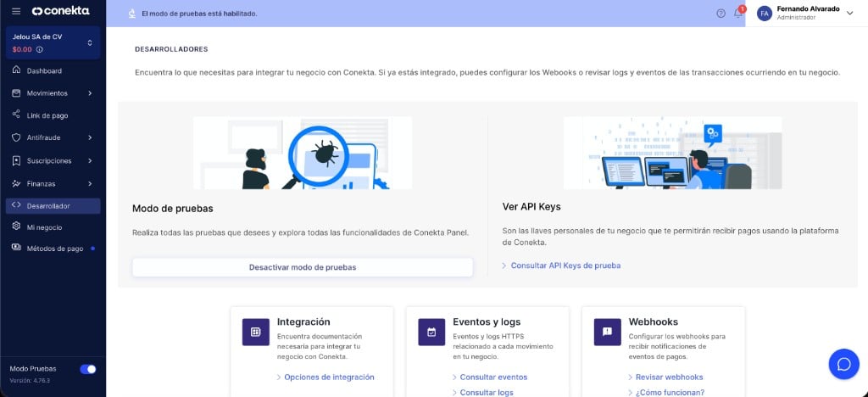Open the notifications bell icon
The image size is (868, 397).
738,14
